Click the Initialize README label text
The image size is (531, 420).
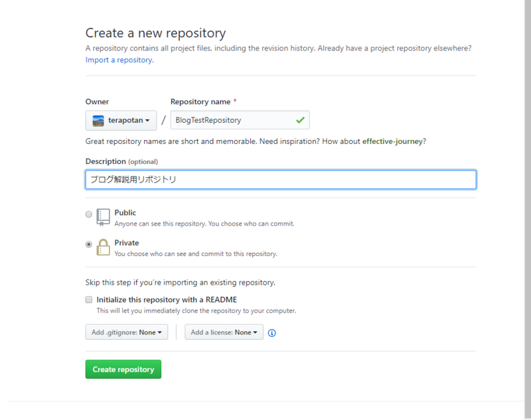click(167, 299)
